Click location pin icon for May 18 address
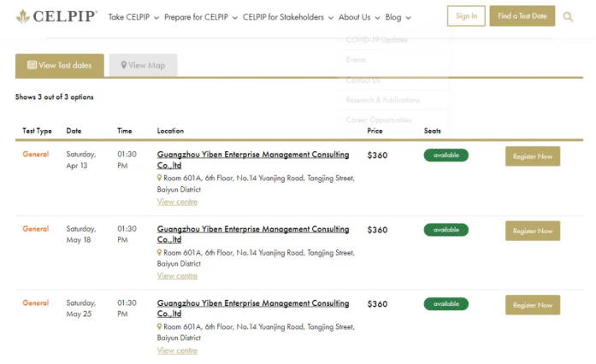This screenshot has width=596, height=364. pos(159,252)
